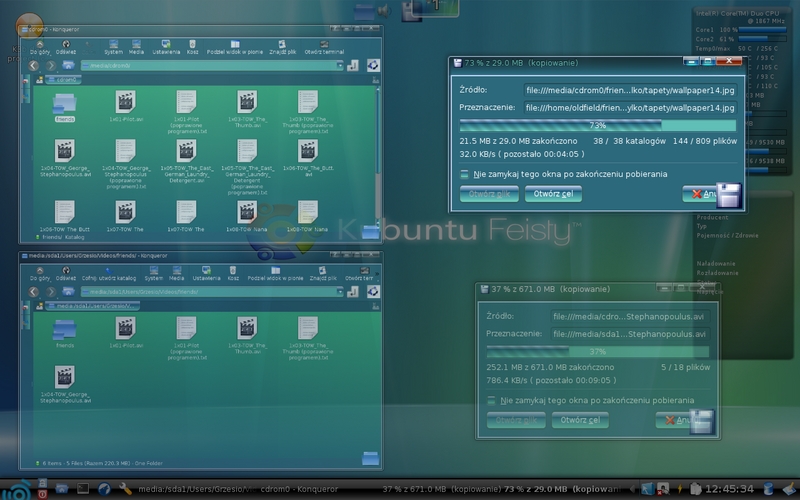Click 'Podziel widok w pionie' in cdrom0 window

[235, 47]
